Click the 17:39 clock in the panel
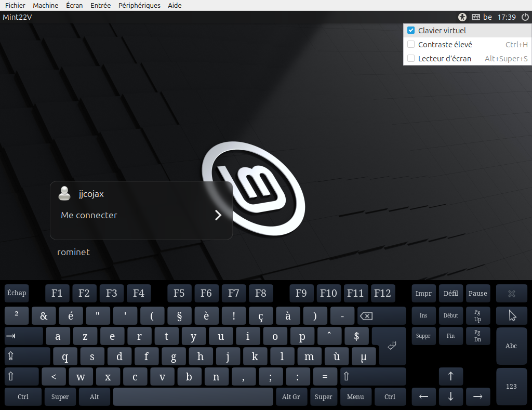The width and height of the screenshot is (532, 410). tap(506, 17)
